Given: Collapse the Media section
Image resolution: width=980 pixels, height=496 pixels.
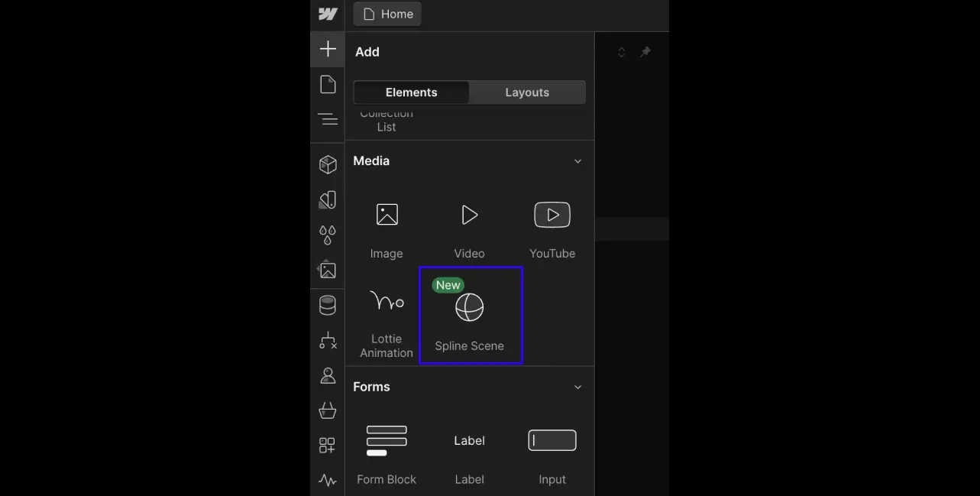Looking at the screenshot, I should [577, 160].
